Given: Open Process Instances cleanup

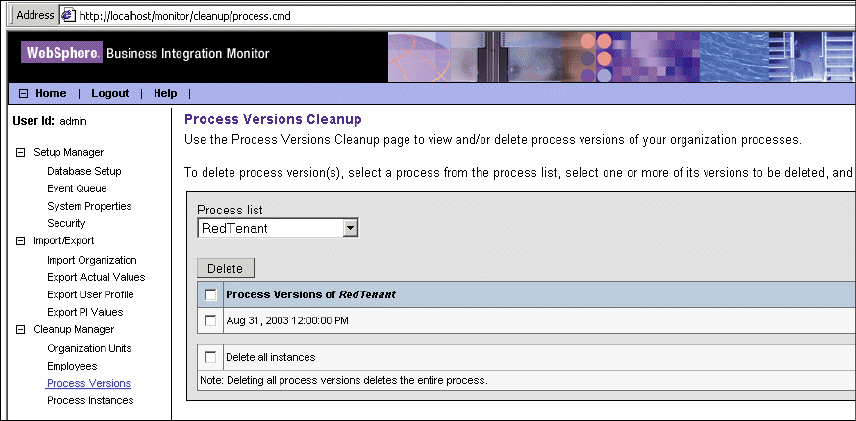Looking at the screenshot, I should tap(90, 400).
